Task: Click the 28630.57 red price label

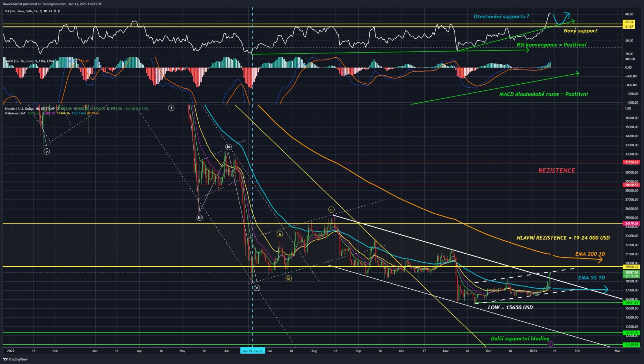Action: coord(631,185)
